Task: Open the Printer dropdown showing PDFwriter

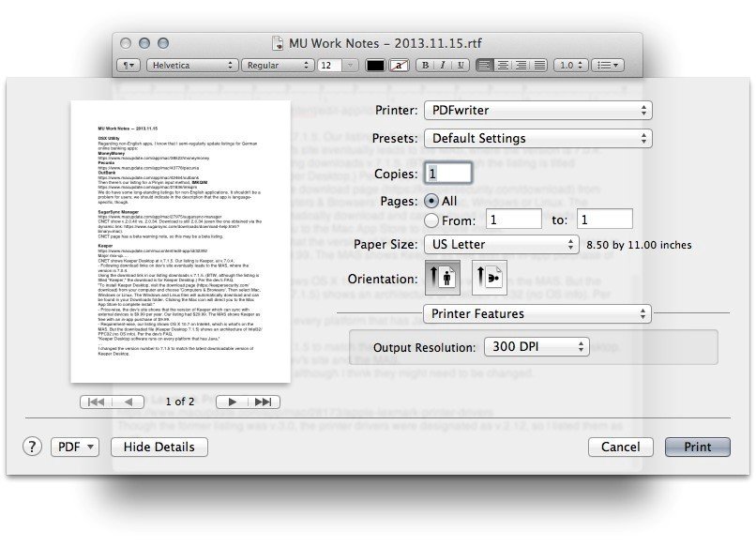Action: (x=538, y=111)
